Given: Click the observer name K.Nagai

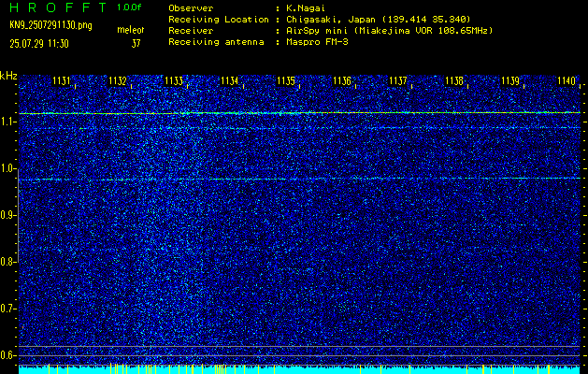Looking at the screenshot, I should tap(306, 7).
